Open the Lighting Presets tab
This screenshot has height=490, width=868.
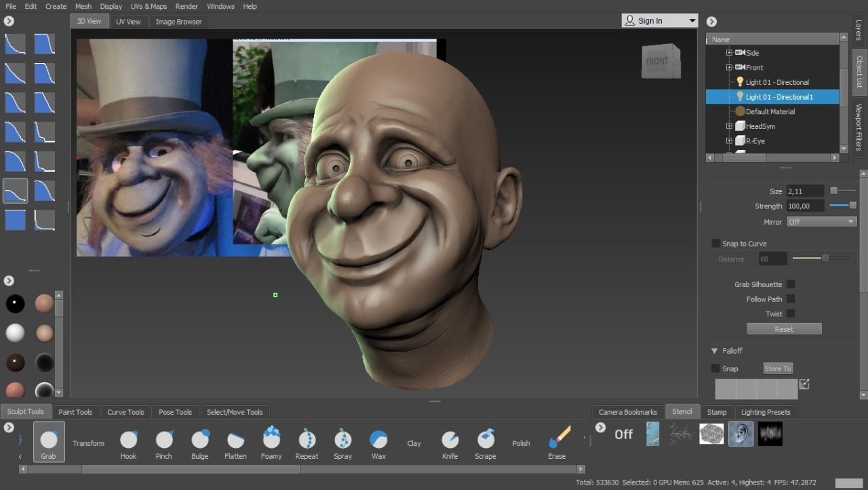[766, 412]
